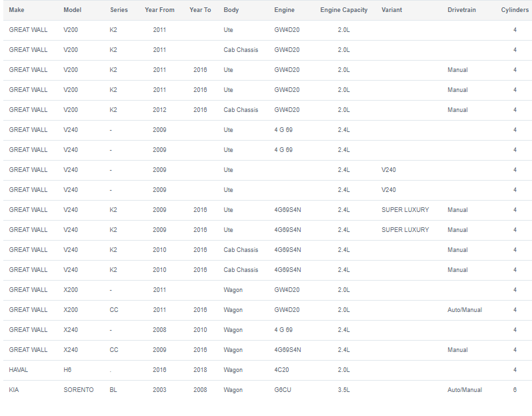
Task: Click Year To 2010 in X240 row
Action: click(200, 330)
